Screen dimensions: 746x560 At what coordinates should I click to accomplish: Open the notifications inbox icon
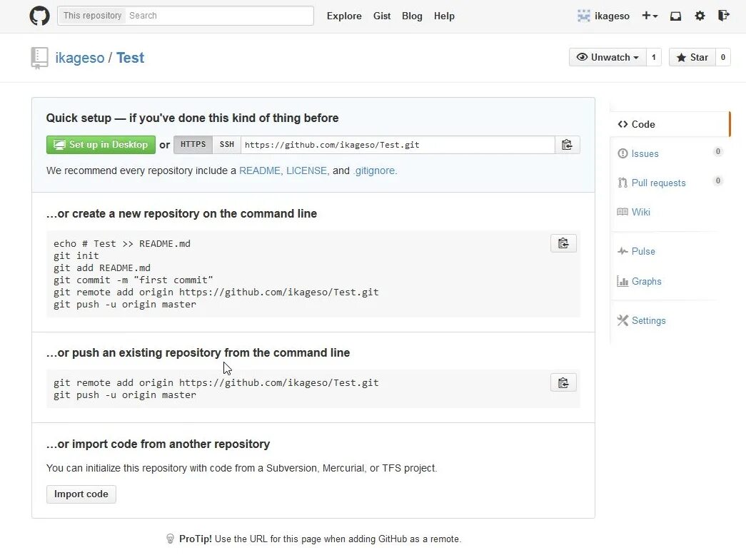tap(675, 16)
